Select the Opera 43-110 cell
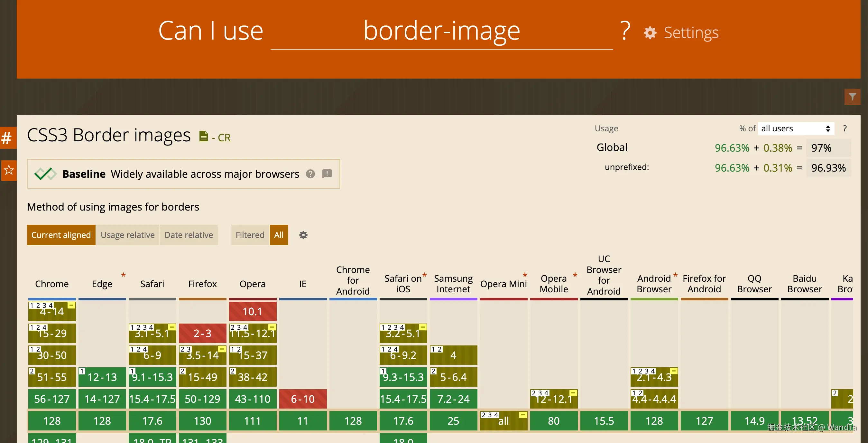This screenshot has width=868, height=443. 253,399
